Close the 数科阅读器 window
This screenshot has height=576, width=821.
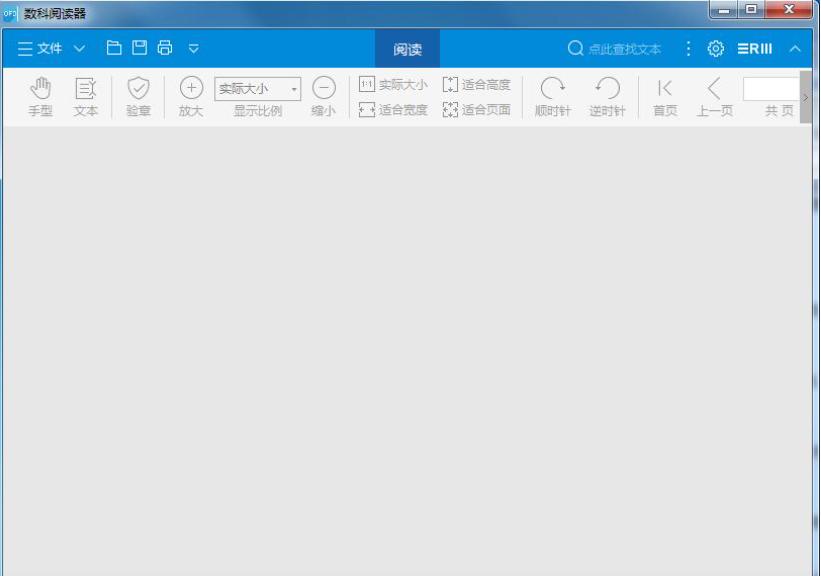click(x=789, y=9)
